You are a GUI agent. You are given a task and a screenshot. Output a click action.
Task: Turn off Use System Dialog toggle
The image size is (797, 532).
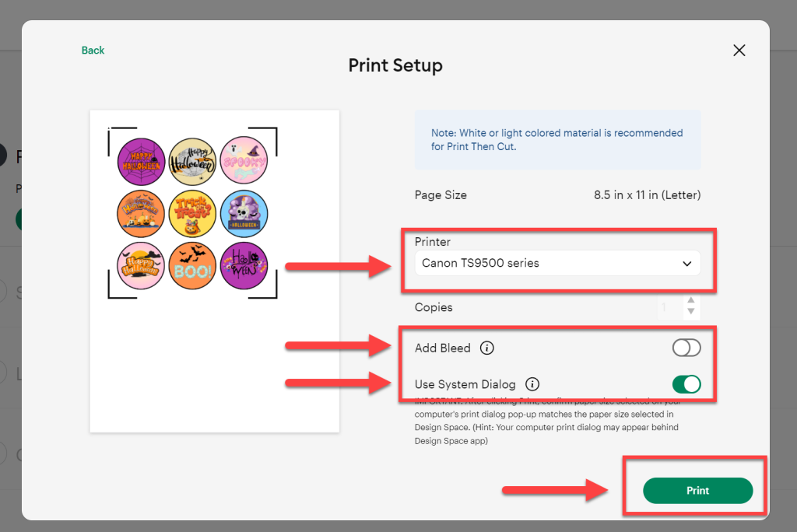click(686, 384)
